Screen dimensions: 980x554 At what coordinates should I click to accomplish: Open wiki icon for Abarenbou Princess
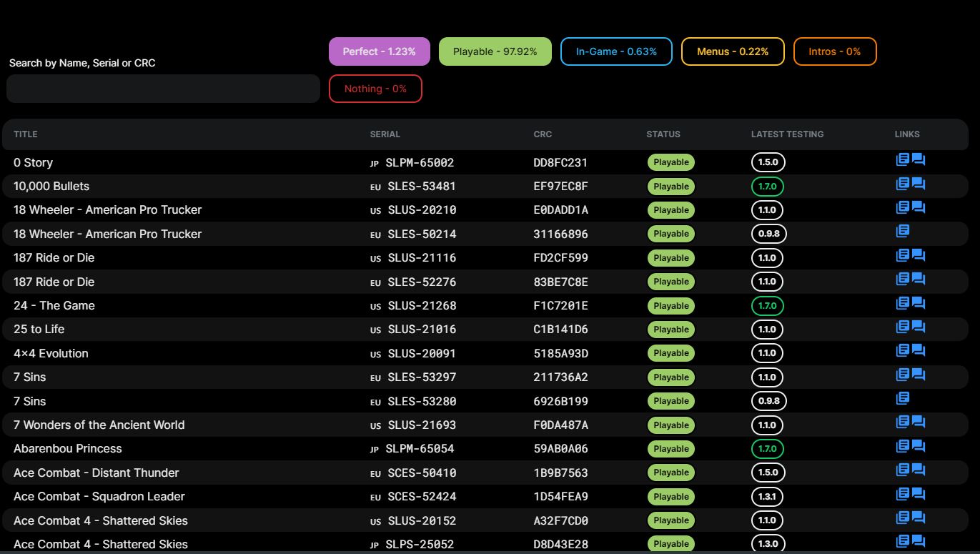coord(903,446)
